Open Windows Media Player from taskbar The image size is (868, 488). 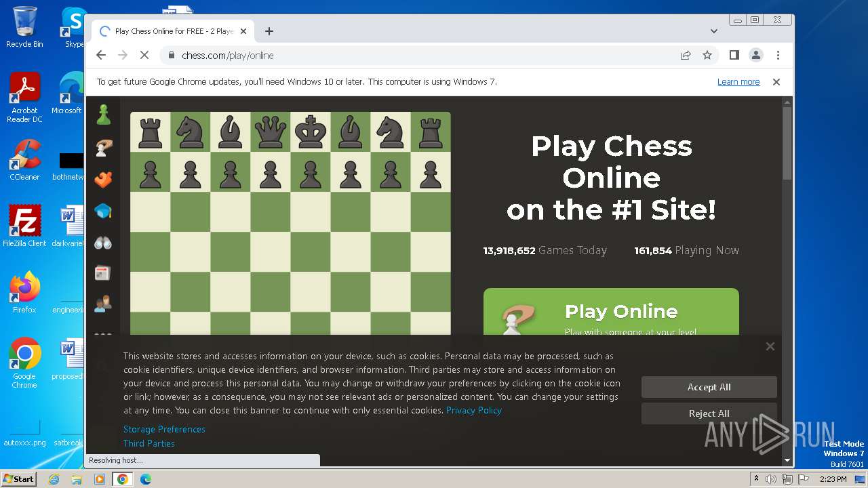point(100,479)
